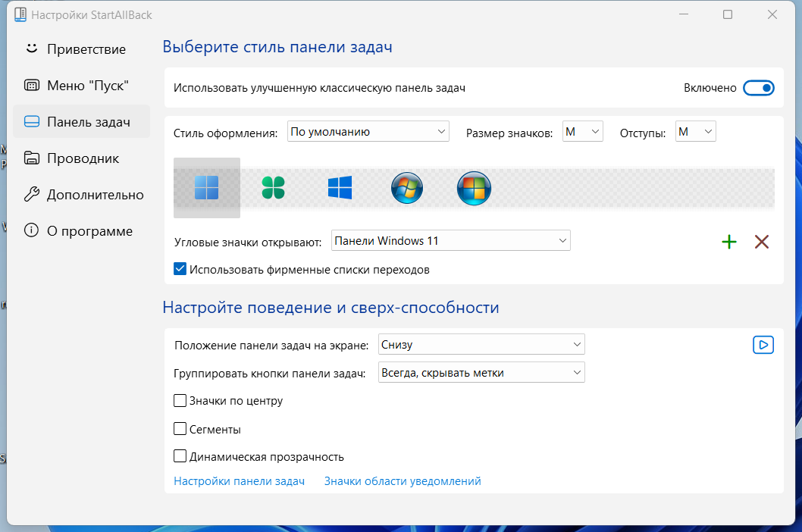Image resolution: width=802 pixels, height=532 pixels.
Task: Open the 'Отступы' dropdown
Action: [x=696, y=131]
